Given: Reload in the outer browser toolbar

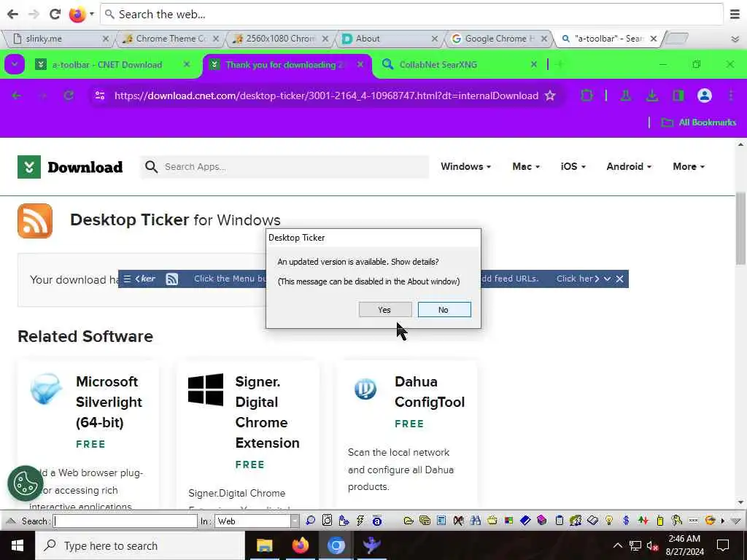Looking at the screenshot, I should pos(55,15).
